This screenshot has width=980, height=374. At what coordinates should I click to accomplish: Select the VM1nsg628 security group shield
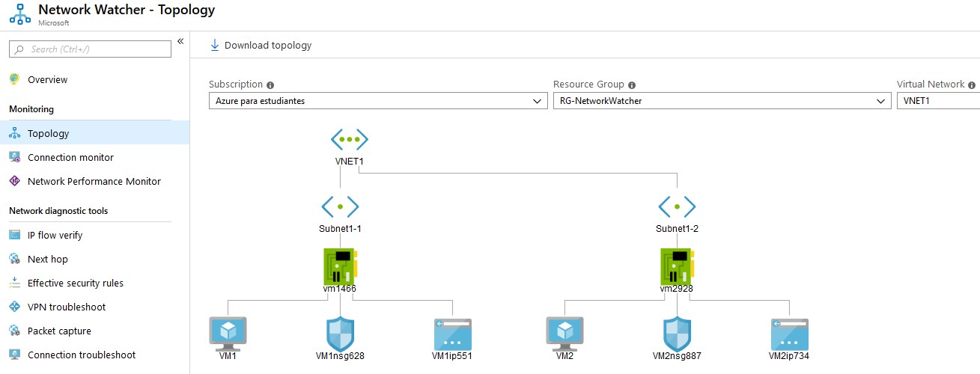pos(340,334)
